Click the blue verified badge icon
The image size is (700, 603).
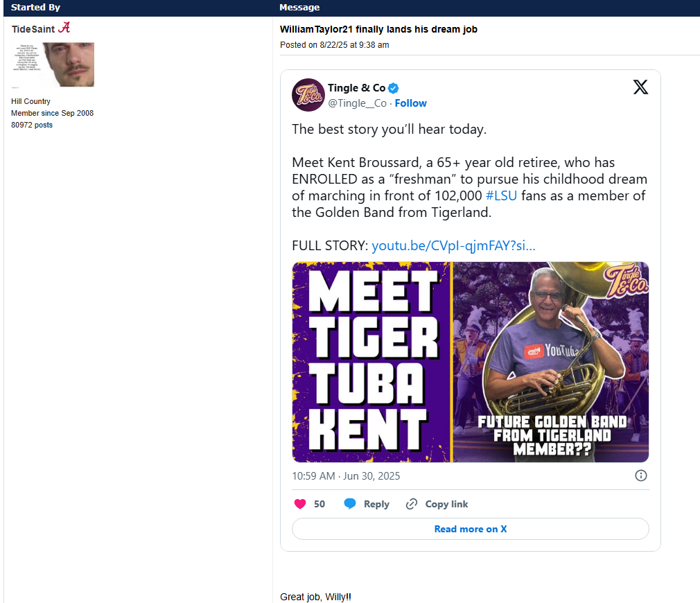[x=393, y=89]
